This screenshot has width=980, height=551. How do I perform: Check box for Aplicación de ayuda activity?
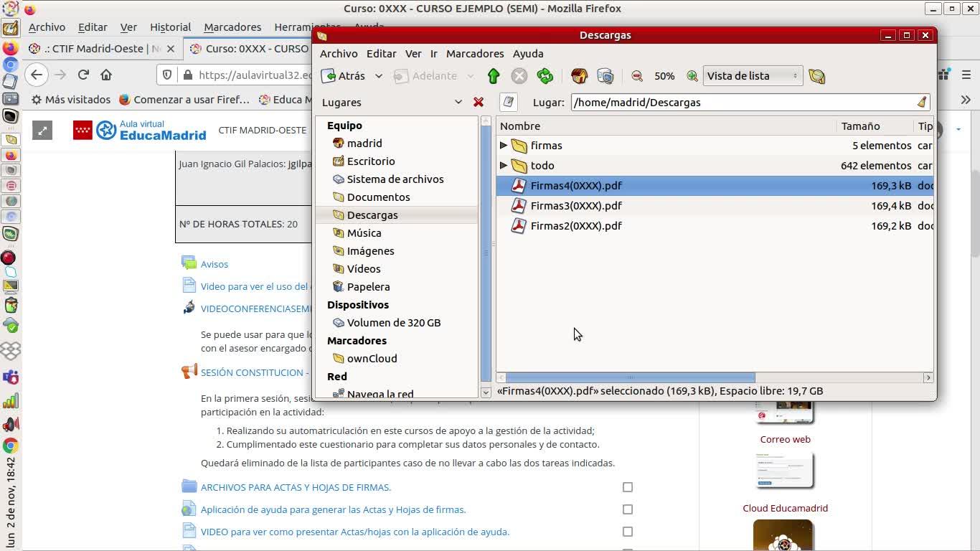click(x=628, y=509)
